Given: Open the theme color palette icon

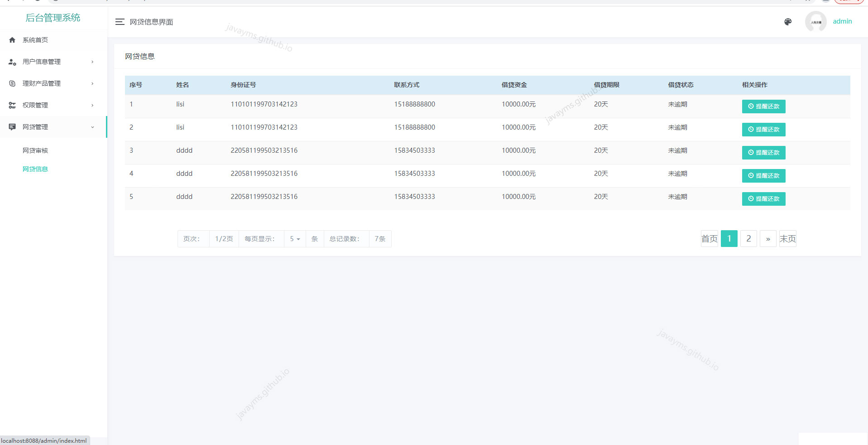Looking at the screenshot, I should tap(788, 22).
